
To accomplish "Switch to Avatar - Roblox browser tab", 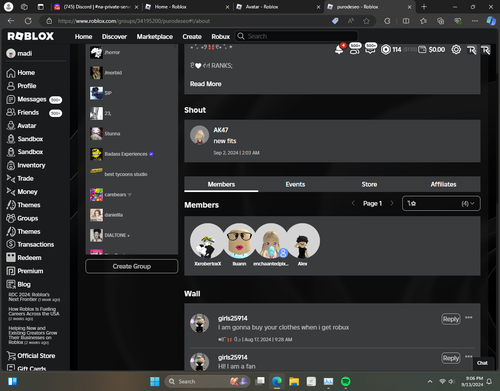I will pyautogui.click(x=277, y=7).
